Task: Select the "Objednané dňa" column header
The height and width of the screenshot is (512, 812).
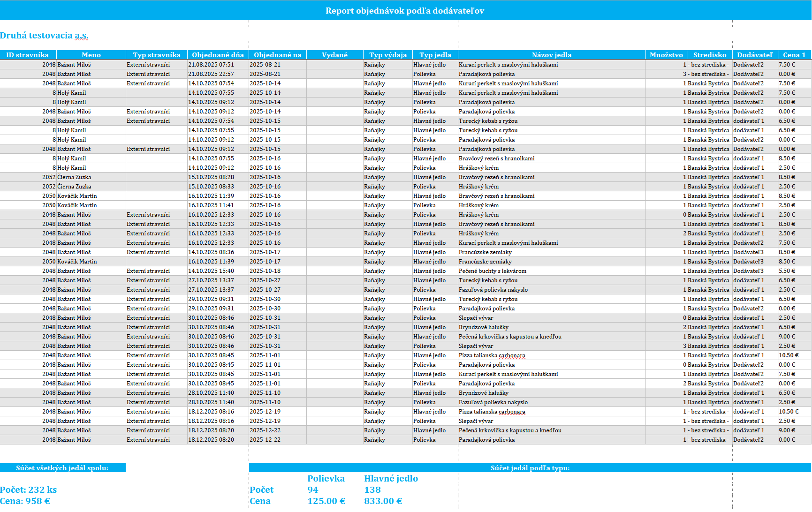Action: click(218, 55)
